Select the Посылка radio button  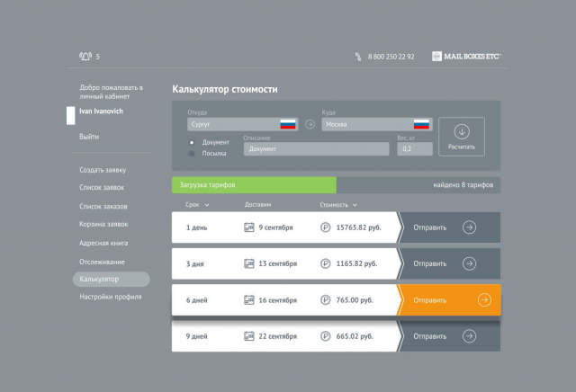coord(192,154)
